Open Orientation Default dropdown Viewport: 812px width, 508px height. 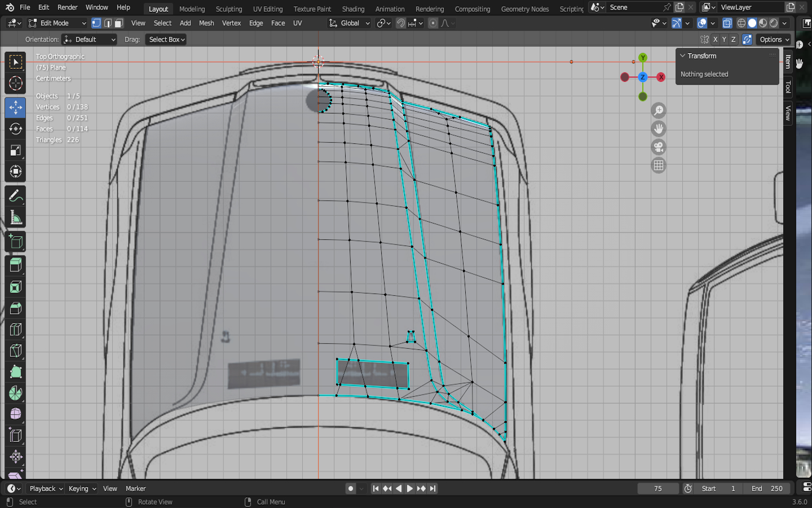89,40
